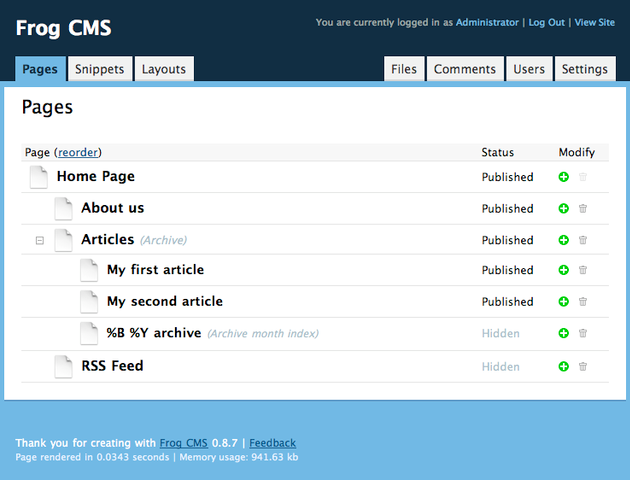Open the View Site link
Screen dimensions: 630x480
[x=595, y=22]
